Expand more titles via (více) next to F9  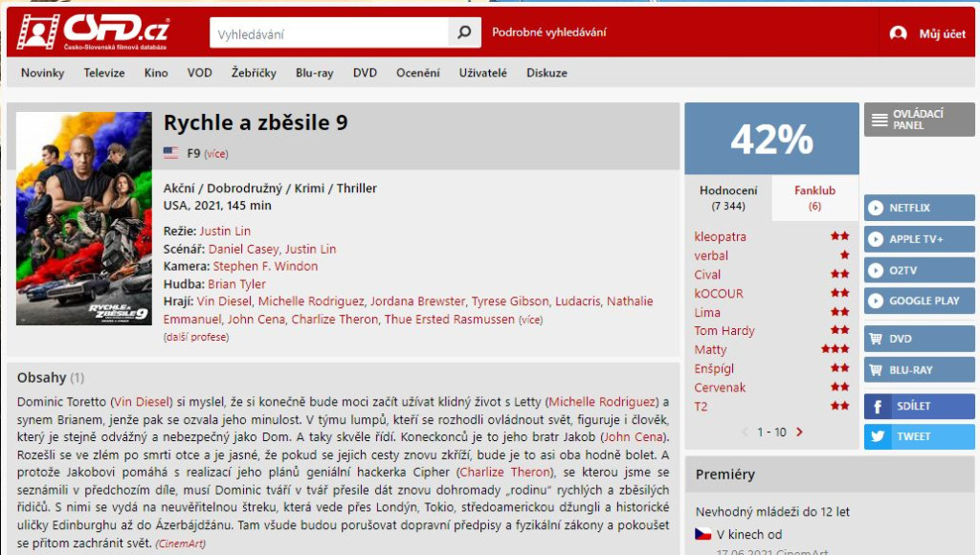click(x=216, y=154)
